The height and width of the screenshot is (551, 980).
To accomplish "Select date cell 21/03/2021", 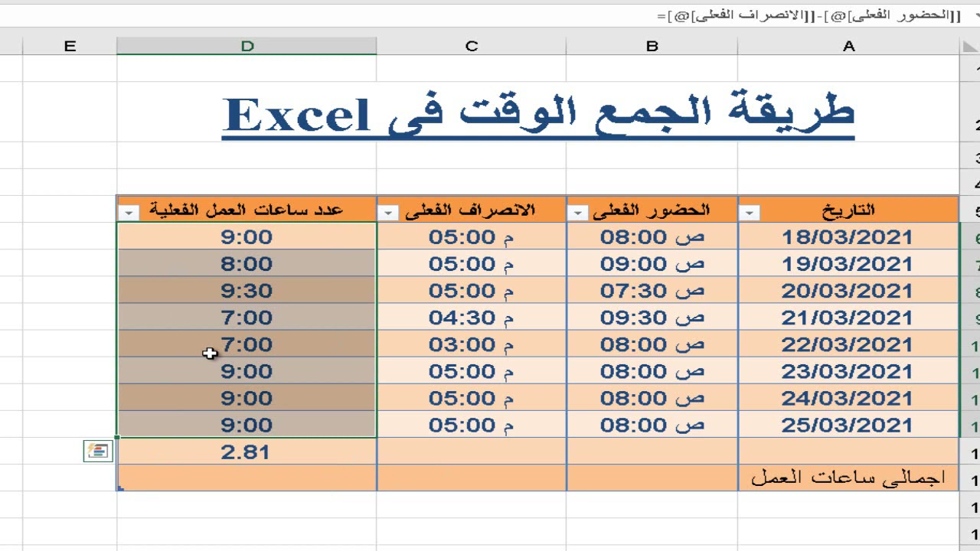I will (x=848, y=317).
